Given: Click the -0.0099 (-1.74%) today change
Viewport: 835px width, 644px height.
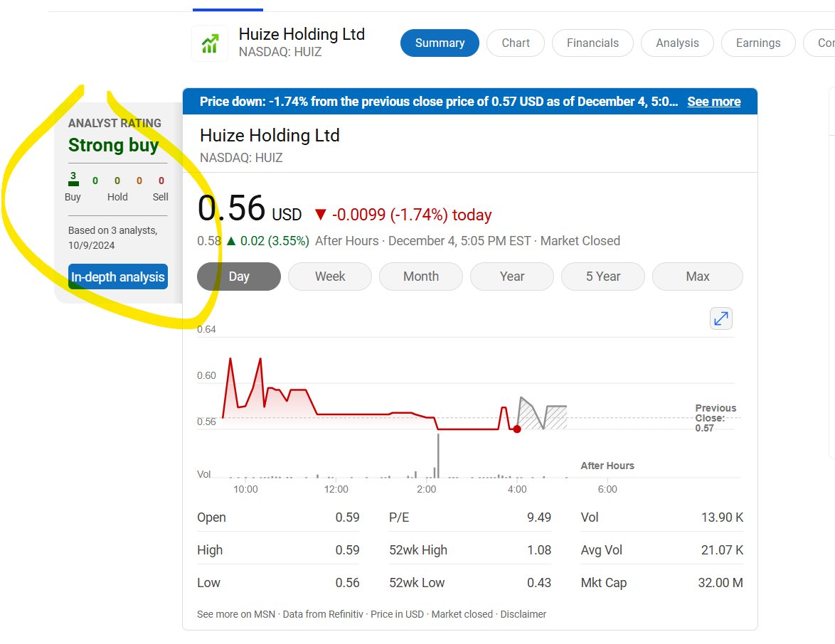Looking at the screenshot, I should point(403,215).
